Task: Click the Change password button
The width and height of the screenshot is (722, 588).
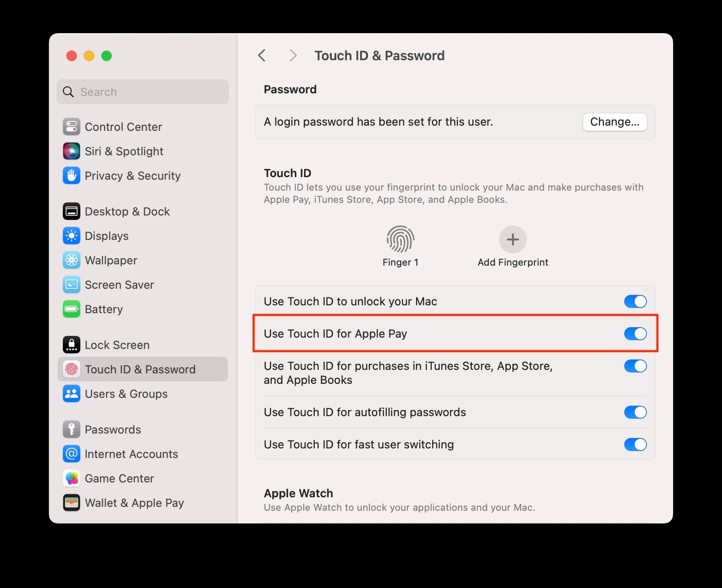Action: click(x=615, y=122)
